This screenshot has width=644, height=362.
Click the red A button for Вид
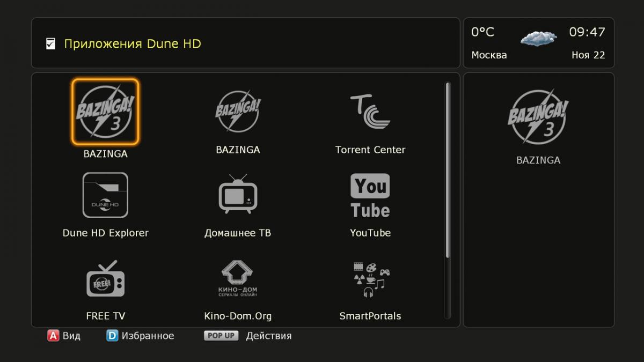click(x=53, y=336)
